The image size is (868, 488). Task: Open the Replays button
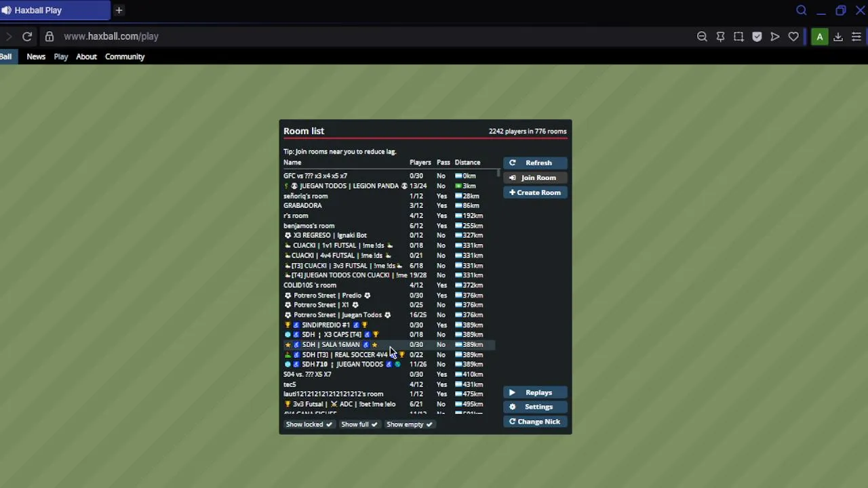535,392
